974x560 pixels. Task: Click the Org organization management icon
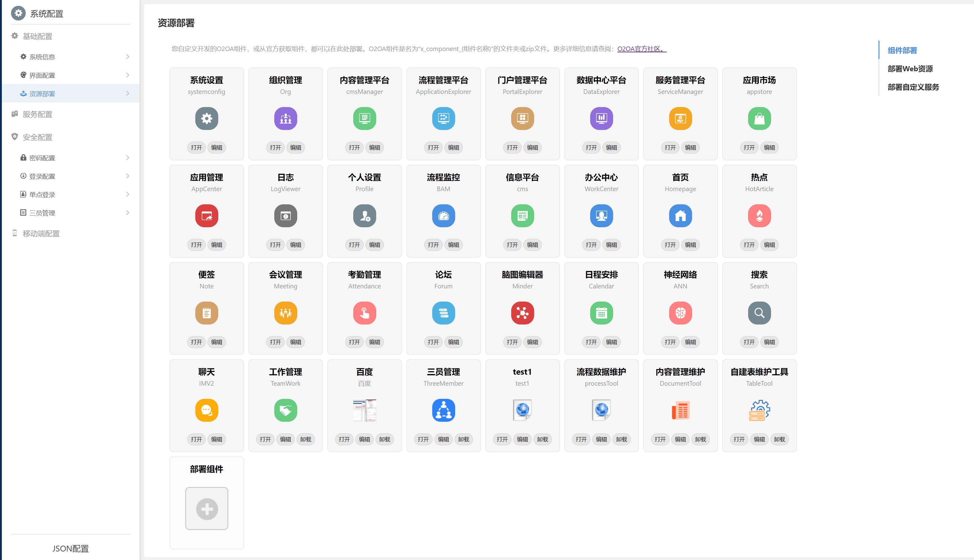pyautogui.click(x=285, y=118)
